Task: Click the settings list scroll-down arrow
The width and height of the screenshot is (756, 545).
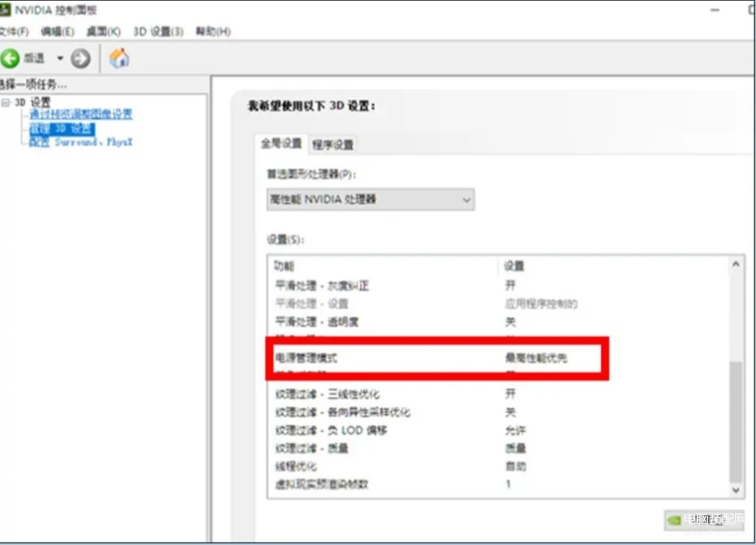Action: pyautogui.click(x=736, y=490)
